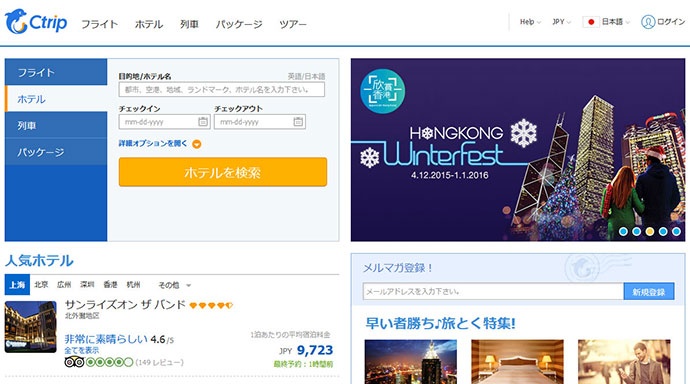This screenshot has height=384, width=690.
Task: Select 香港 popular hotels tab
Action: (x=110, y=285)
